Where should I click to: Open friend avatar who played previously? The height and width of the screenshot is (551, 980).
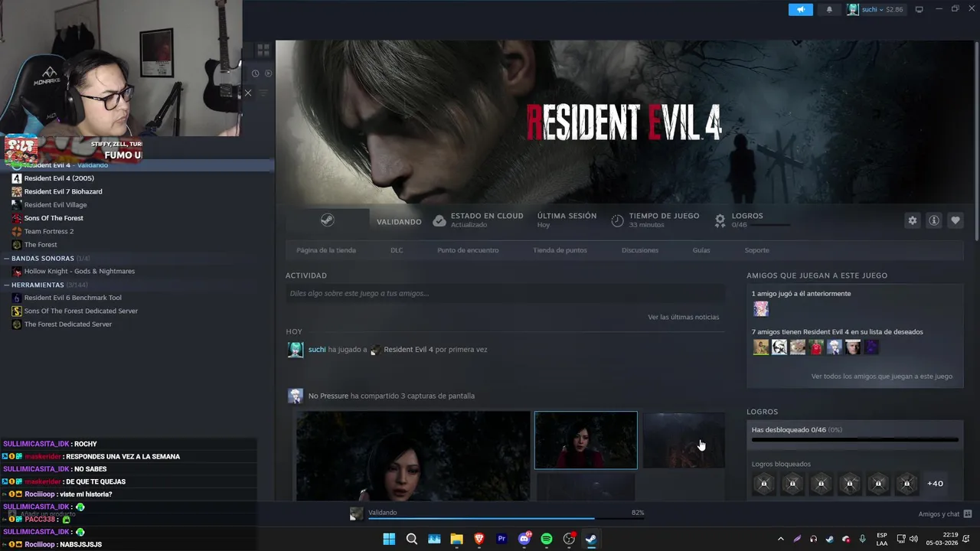[x=760, y=309]
